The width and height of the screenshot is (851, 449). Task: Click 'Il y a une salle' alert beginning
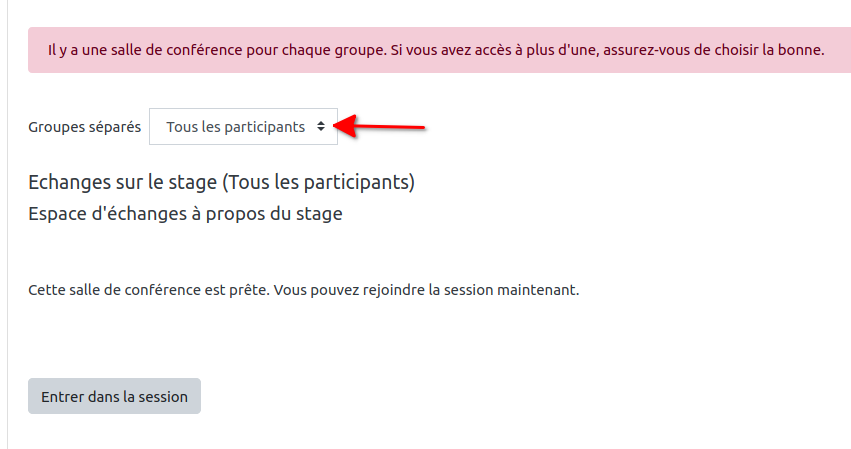click(95, 49)
